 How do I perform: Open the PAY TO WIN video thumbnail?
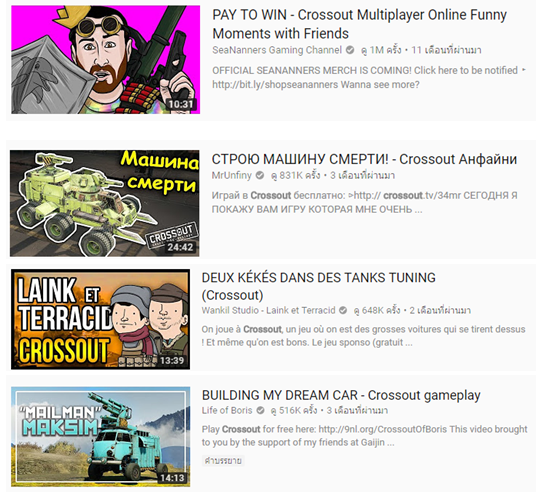(105, 59)
